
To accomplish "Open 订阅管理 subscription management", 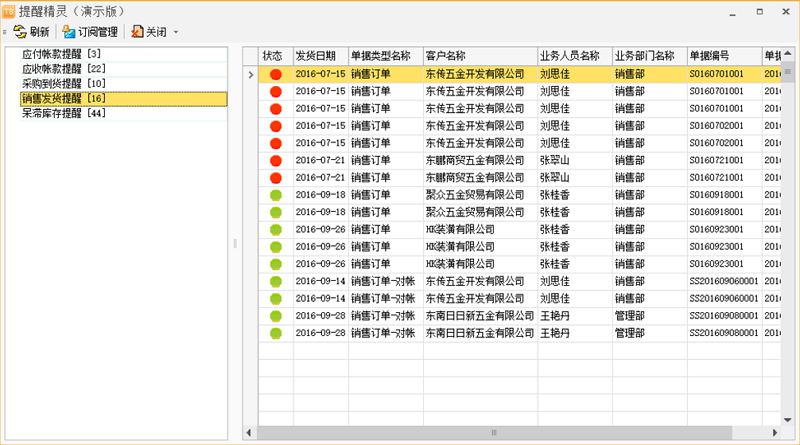I will click(x=89, y=32).
